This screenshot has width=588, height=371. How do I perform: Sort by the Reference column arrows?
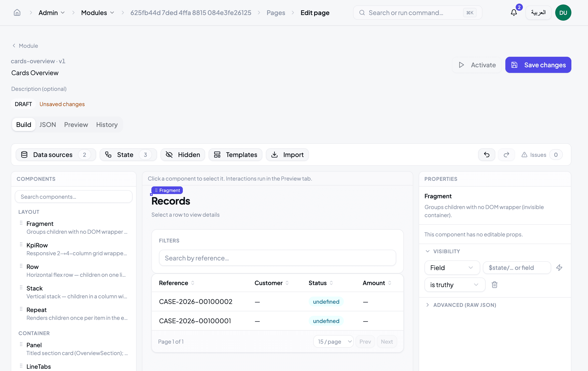(x=193, y=283)
